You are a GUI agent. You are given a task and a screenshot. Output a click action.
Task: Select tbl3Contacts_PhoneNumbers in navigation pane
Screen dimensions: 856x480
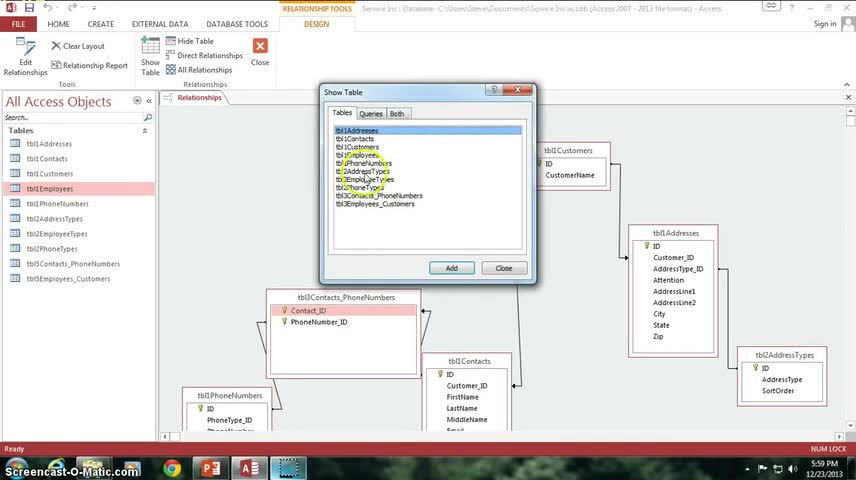[x=78, y=264]
